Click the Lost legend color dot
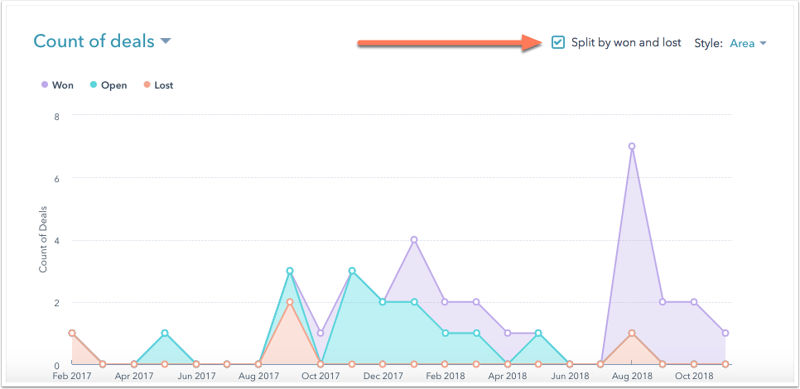 coord(146,85)
